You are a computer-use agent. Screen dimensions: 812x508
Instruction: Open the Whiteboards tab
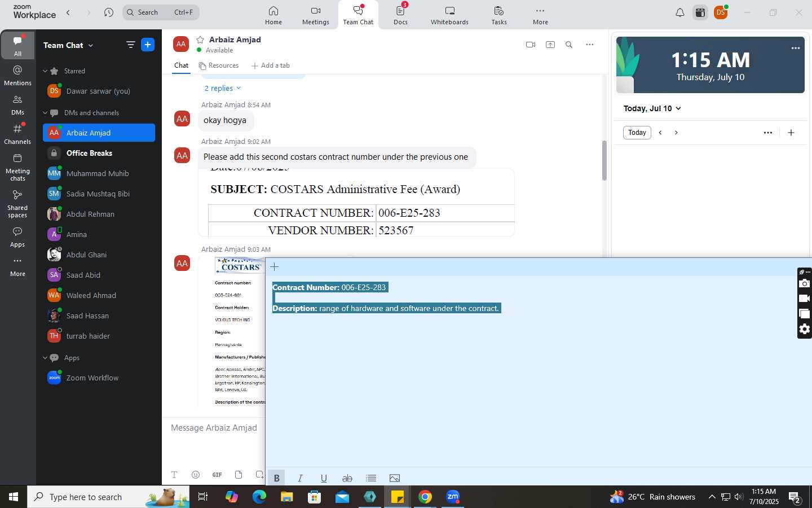click(449, 15)
